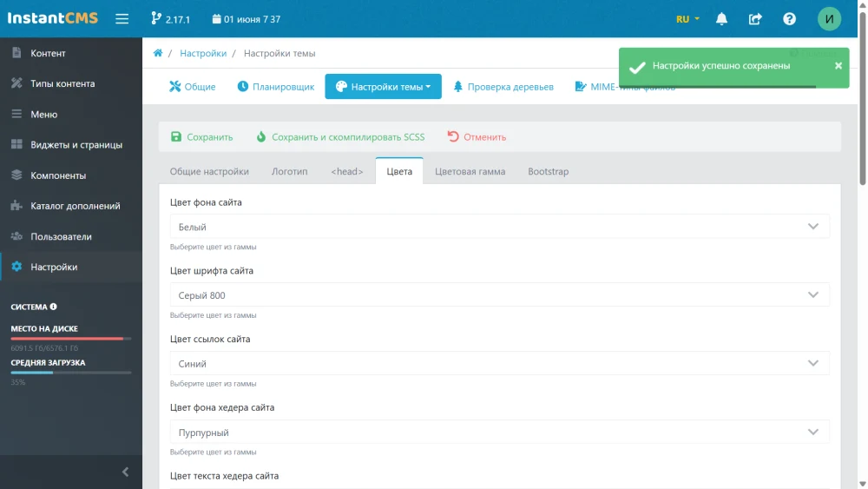Select the Цвета tab
This screenshot has width=868, height=489.
(x=399, y=171)
